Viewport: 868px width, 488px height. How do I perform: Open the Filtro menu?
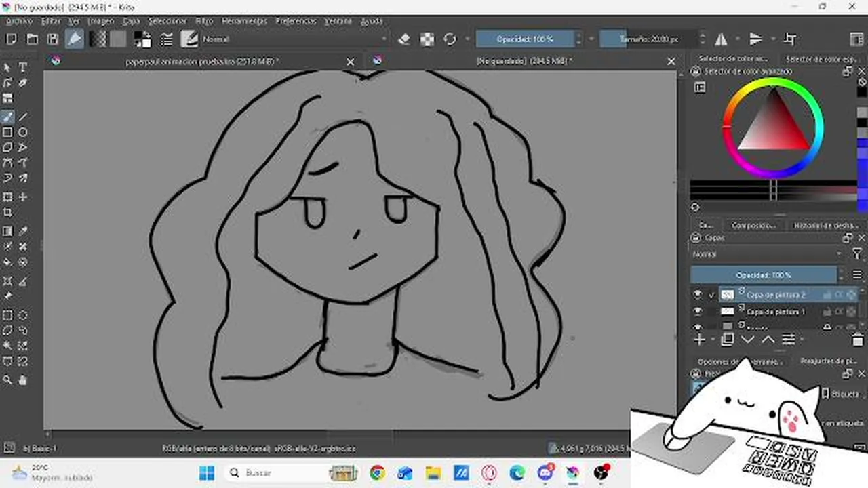point(204,21)
